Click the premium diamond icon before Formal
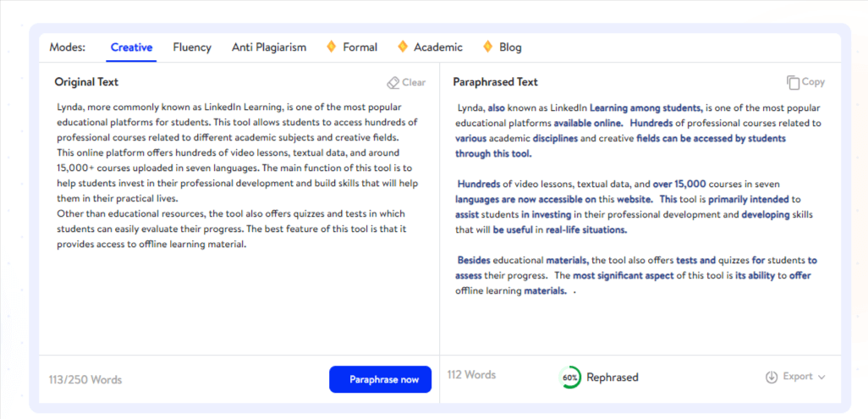 [332, 47]
